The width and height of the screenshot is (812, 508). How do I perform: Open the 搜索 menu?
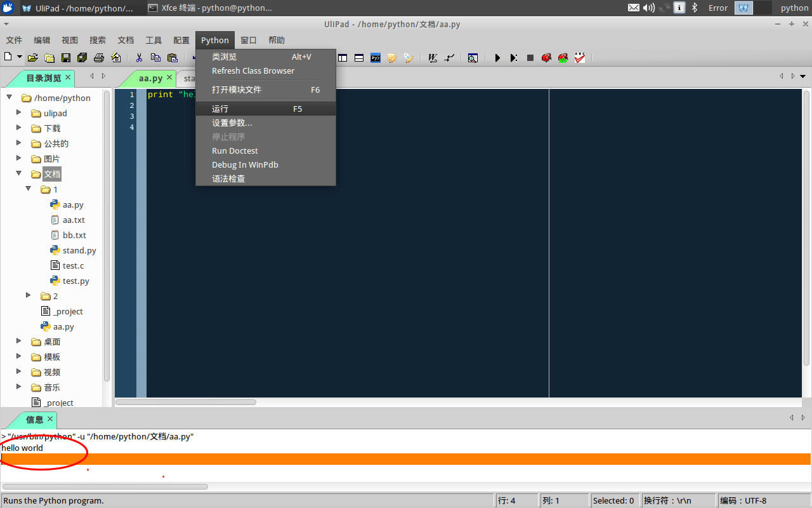98,40
